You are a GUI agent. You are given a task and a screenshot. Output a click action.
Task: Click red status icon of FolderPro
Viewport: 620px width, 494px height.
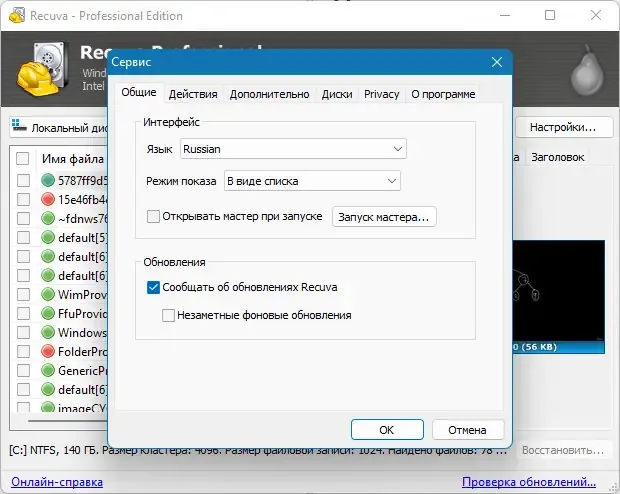point(48,351)
